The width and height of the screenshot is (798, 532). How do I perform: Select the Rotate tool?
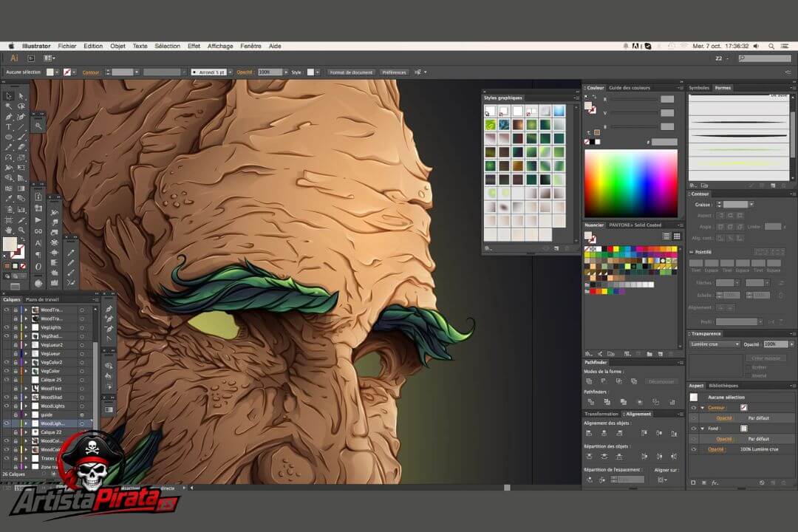pyautogui.click(x=9, y=158)
